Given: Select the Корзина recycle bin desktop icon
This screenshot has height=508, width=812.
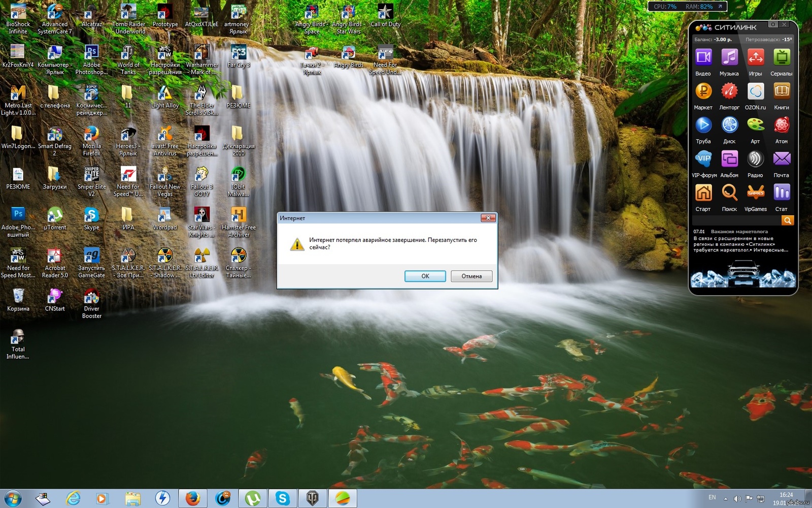Looking at the screenshot, I should pyautogui.click(x=18, y=299).
